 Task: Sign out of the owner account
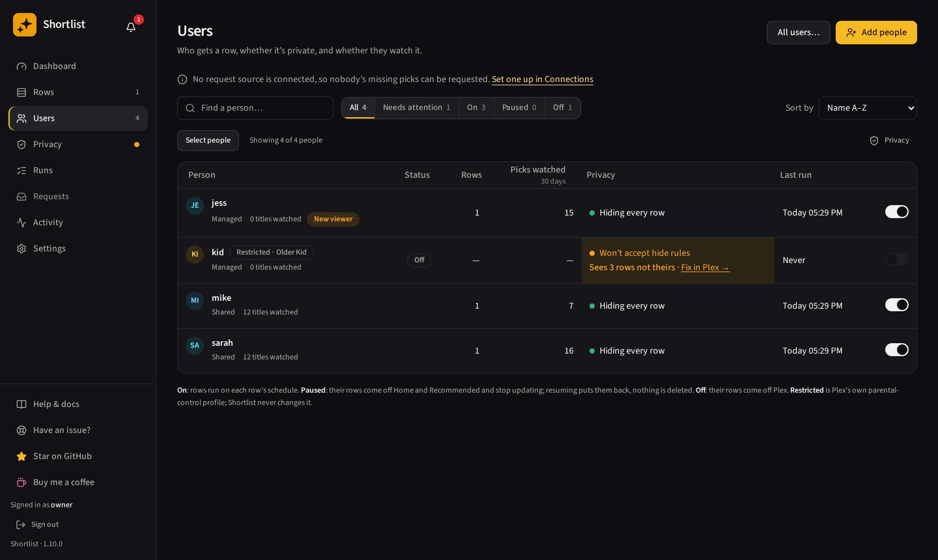pos(37,524)
